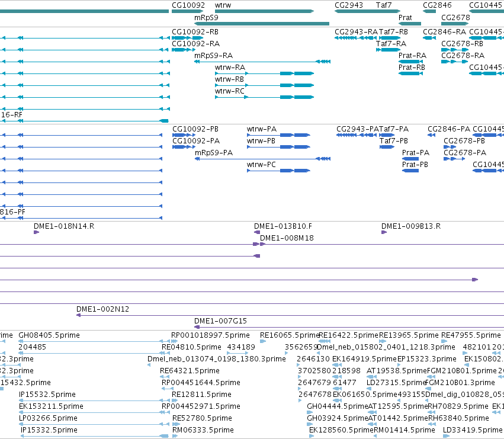The height and width of the screenshot is (439, 504).
Task: Click the CG2943 gene label
Action: pyautogui.click(x=348, y=5)
